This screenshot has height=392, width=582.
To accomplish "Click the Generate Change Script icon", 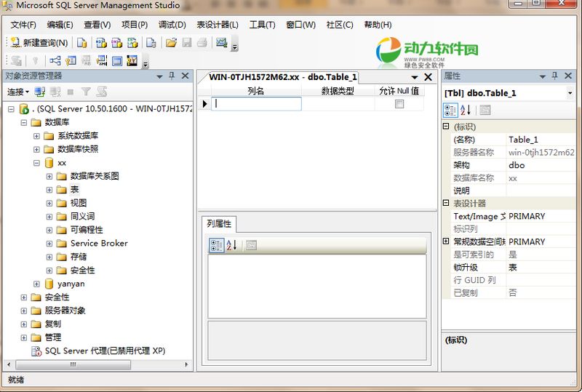I will 16,60.
